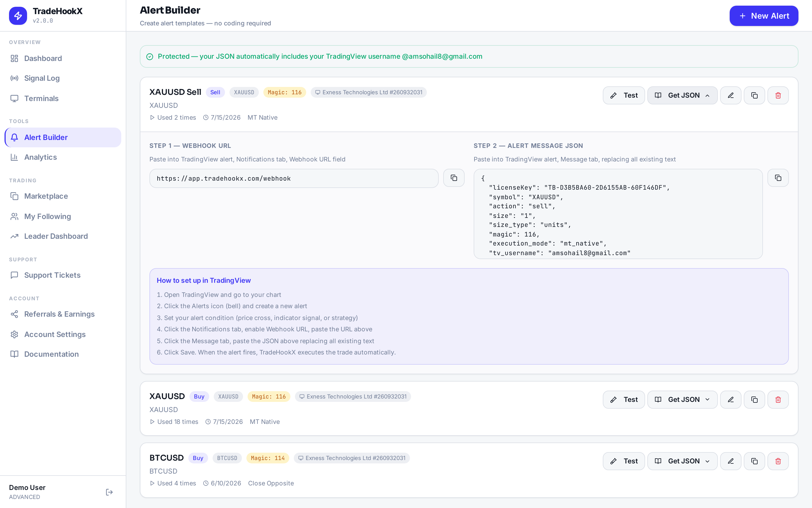812x508 pixels.
Task: Click XAUUSD symbol chip on Sell alert
Action: [244, 92]
